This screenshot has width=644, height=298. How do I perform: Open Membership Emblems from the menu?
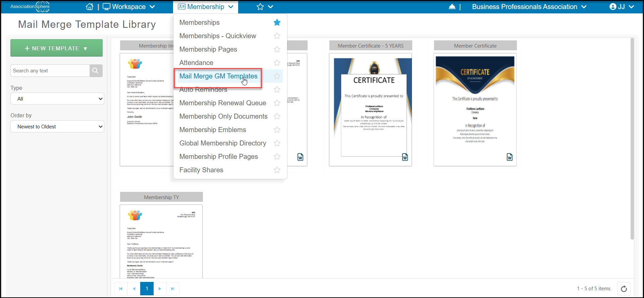pos(213,130)
